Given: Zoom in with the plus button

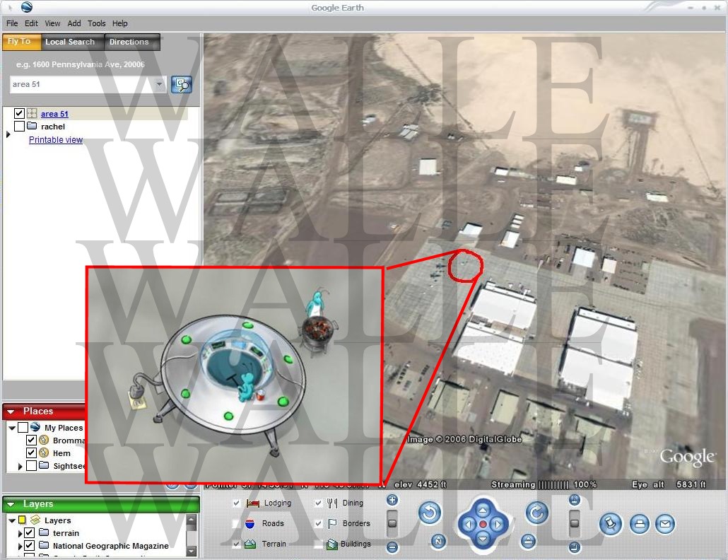Looking at the screenshot, I should [392, 500].
